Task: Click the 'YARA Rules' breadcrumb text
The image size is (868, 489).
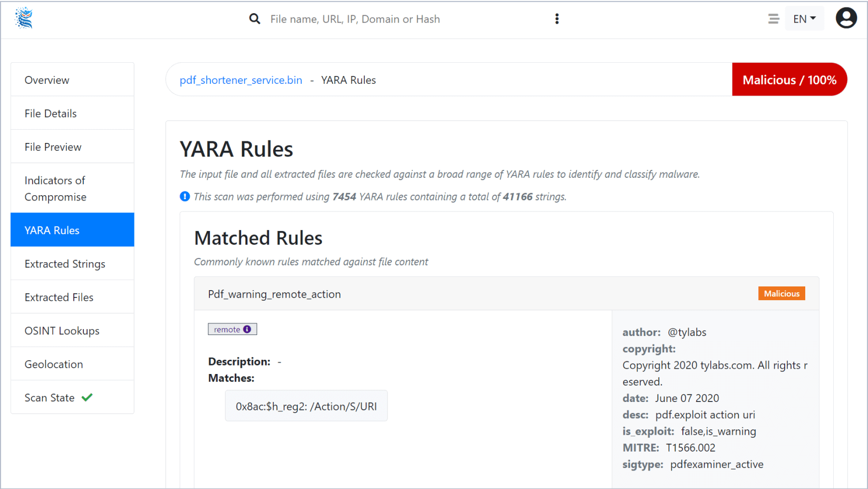Action: click(349, 80)
